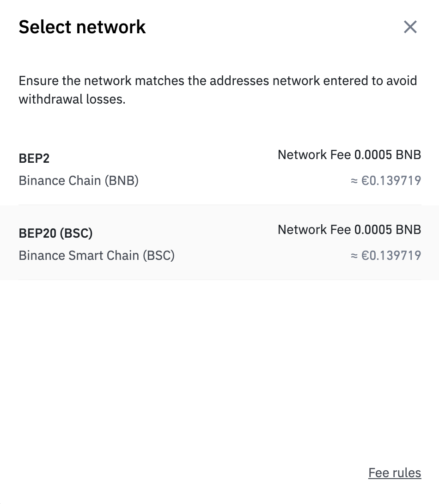Viewport: 439px width, 504px height.
Task: Click BEP2 euro fee estimate €0.139719
Action: pyautogui.click(x=386, y=180)
